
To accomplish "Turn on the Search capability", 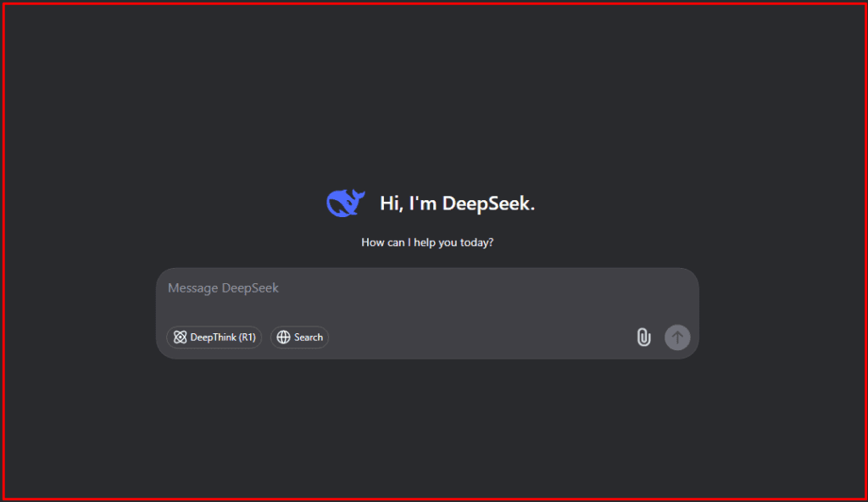I will point(299,337).
